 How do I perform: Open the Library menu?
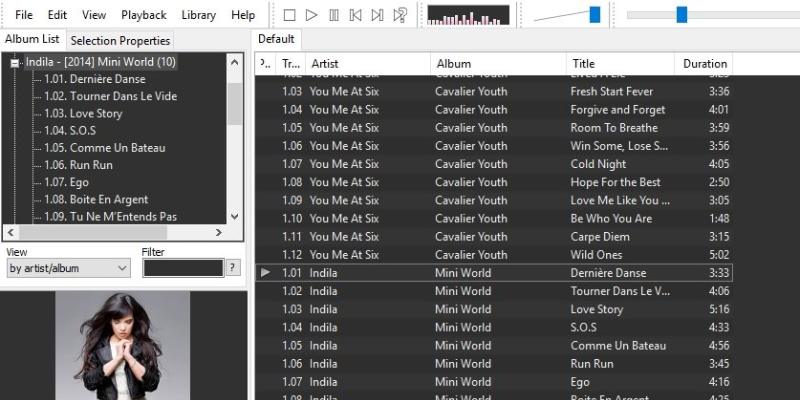click(198, 15)
